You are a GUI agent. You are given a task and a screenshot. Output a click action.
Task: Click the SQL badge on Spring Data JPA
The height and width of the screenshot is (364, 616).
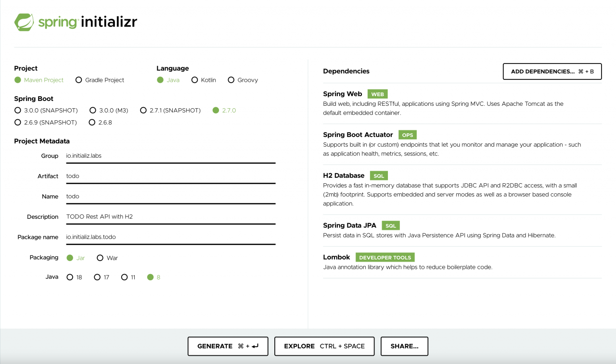(390, 226)
